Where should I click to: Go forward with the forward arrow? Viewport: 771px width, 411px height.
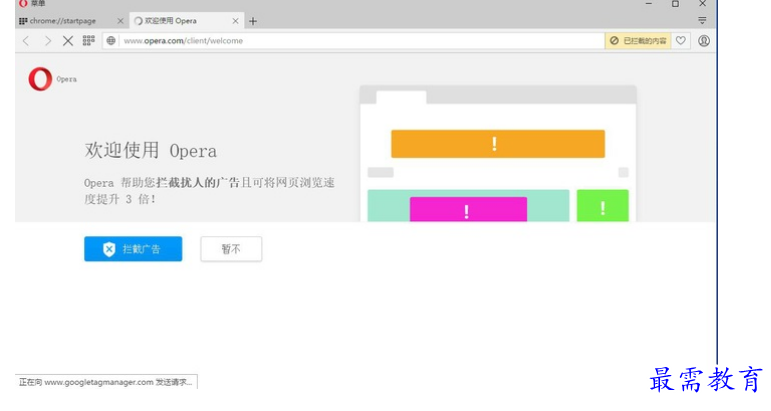pyautogui.click(x=47, y=41)
